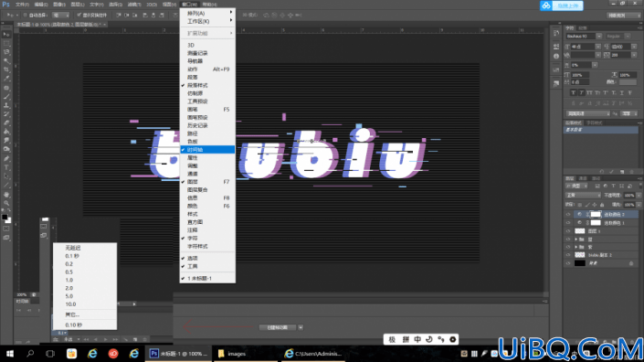
Task: Select 动作 Alt+F9 menu item
Action: pos(207,69)
